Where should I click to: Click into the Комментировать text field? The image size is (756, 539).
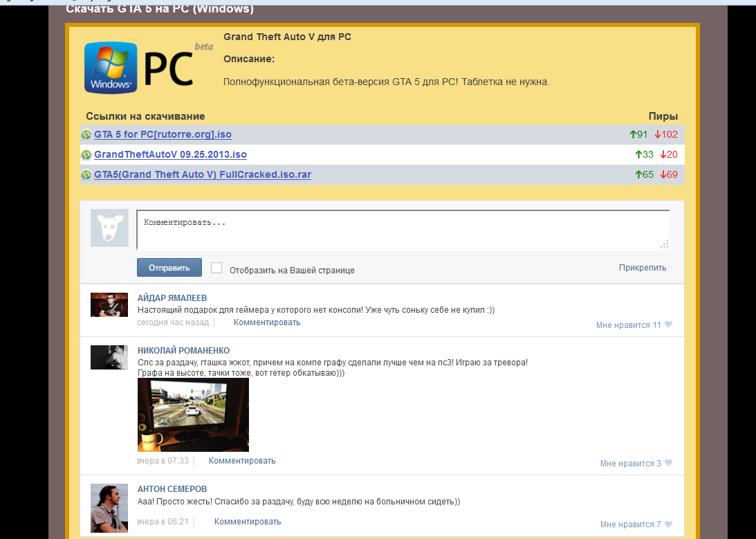[403, 230]
